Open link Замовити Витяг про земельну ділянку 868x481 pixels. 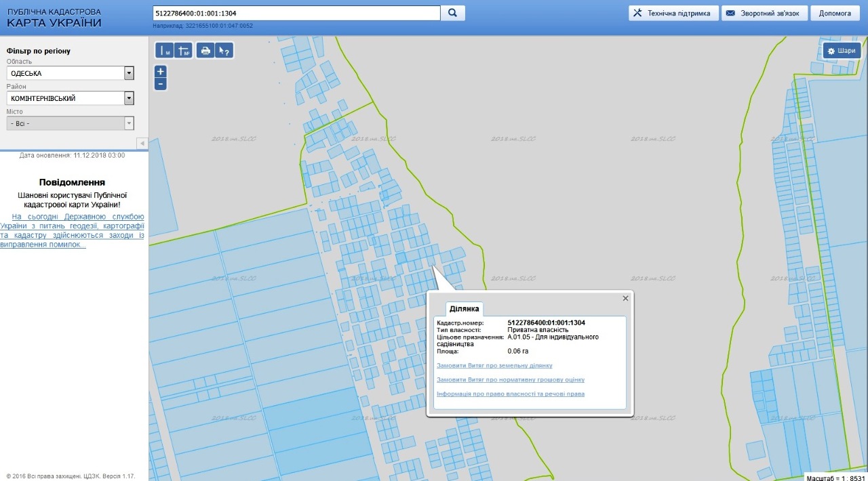point(494,365)
